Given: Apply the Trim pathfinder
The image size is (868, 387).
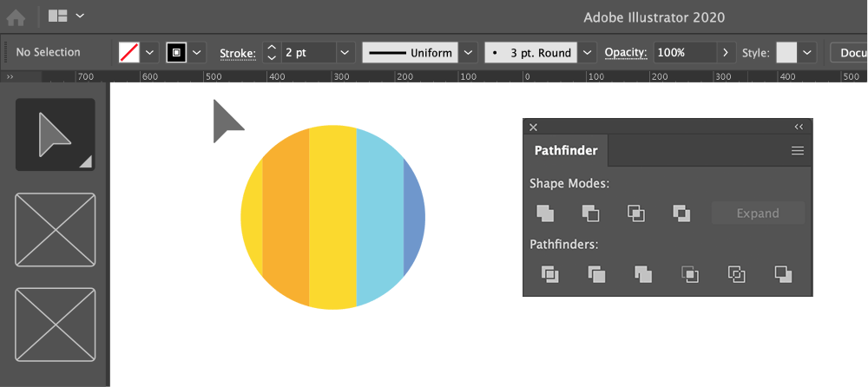Looking at the screenshot, I should [596, 274].
